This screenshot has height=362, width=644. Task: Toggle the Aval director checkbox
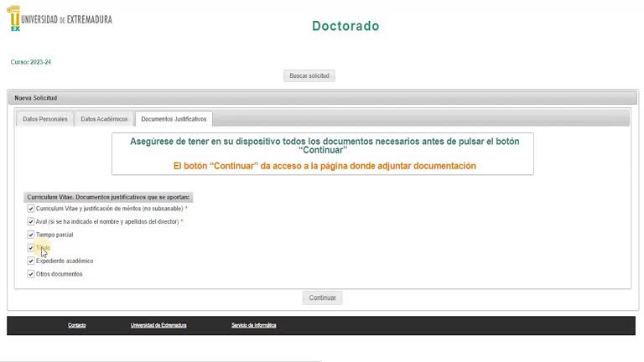(31, 221)
